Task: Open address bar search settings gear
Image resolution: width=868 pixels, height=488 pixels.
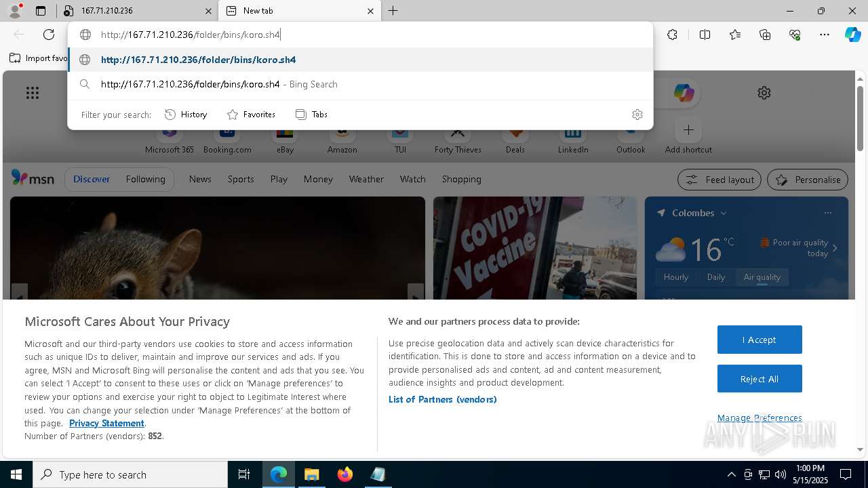Action: [x=637, y=115]
